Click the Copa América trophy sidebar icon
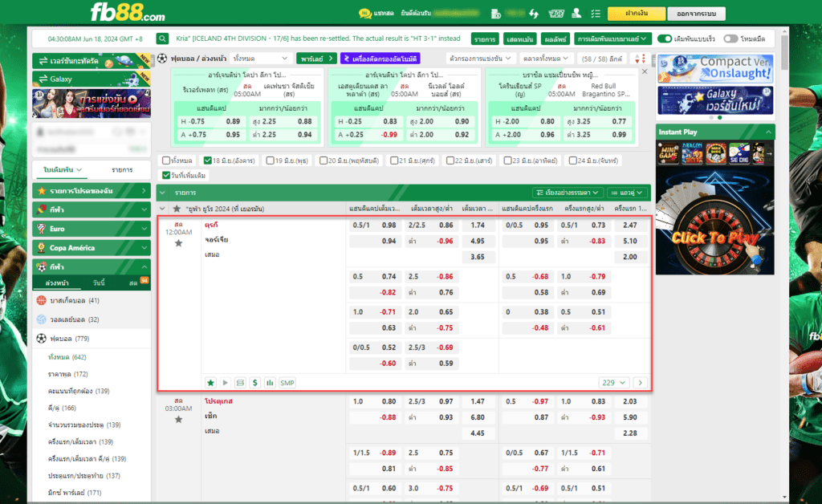This screenshot has height=504, width=822. pyautogui.click(x=42, y=248)
